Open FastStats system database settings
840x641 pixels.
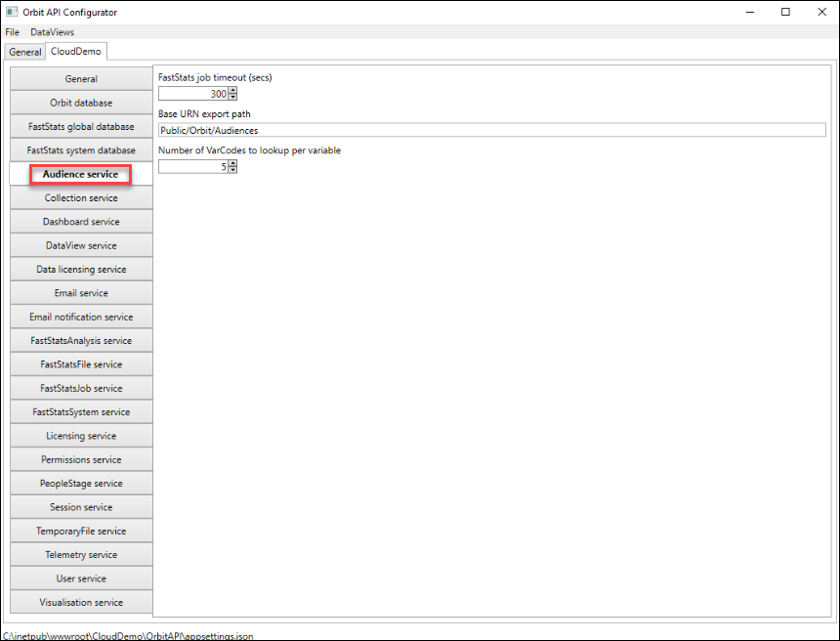coord(81,150)
